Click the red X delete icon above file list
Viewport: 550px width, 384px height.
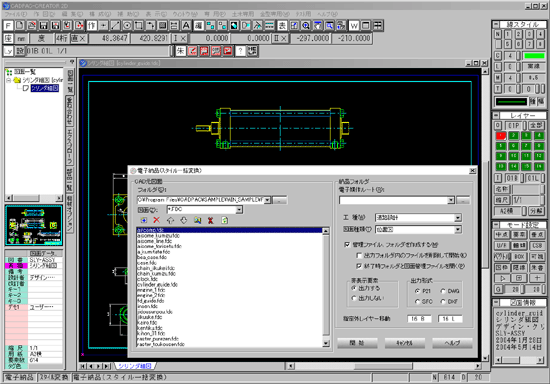tap(157, 220)
